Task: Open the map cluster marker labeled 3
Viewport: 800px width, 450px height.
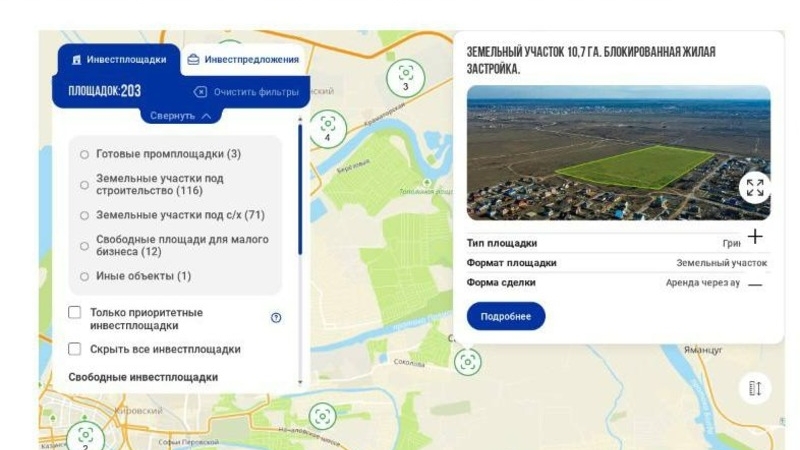Action: [x=406, y=78]
